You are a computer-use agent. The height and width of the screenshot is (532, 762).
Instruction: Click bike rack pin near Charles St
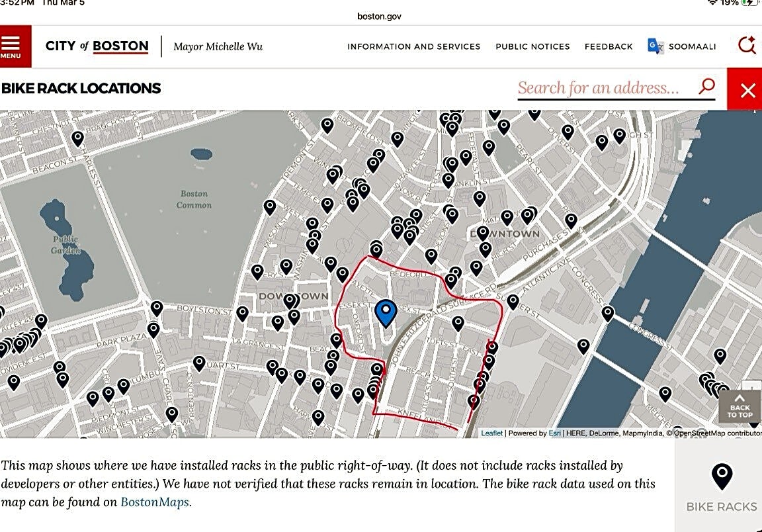78,138
